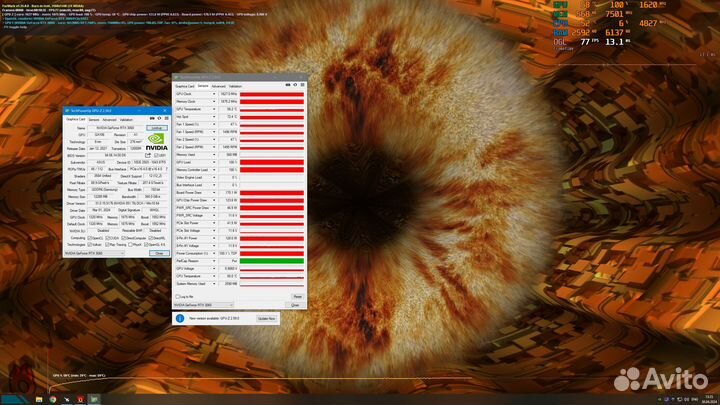Open GPU selector dropdown in Sensors window

[x=204, y=305]
